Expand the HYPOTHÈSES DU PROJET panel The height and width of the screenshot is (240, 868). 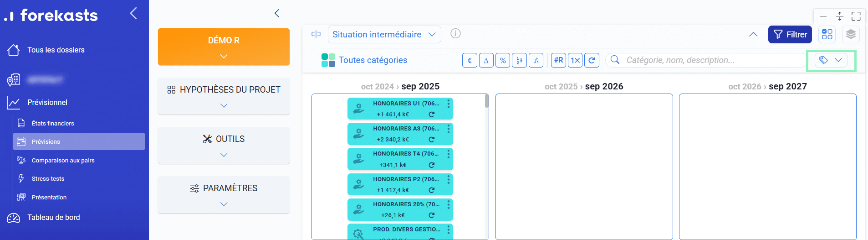pos(224,96)
